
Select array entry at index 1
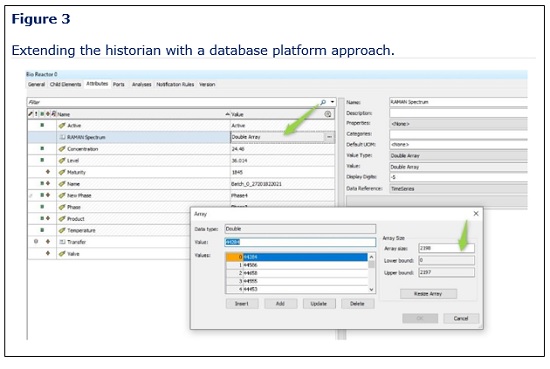[x=297, y=265]
